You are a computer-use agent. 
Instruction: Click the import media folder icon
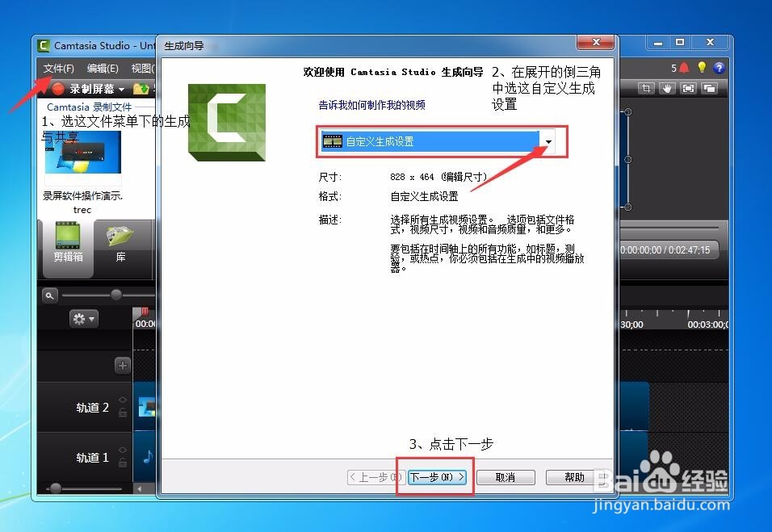click(x=141, y=89)
